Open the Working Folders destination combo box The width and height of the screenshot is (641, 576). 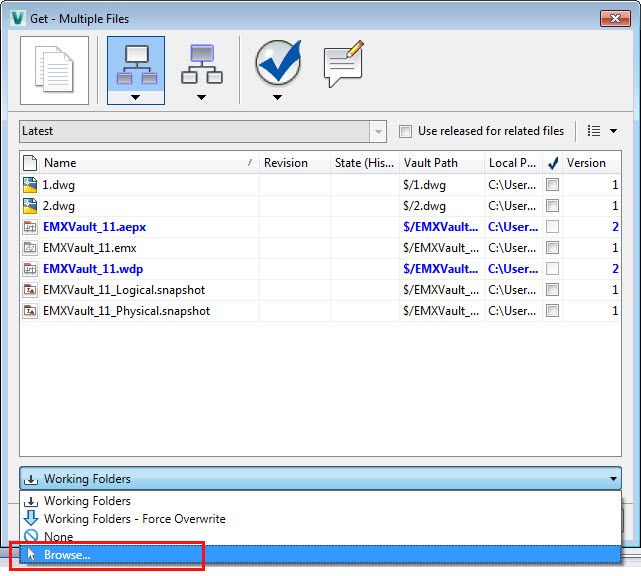320,479
